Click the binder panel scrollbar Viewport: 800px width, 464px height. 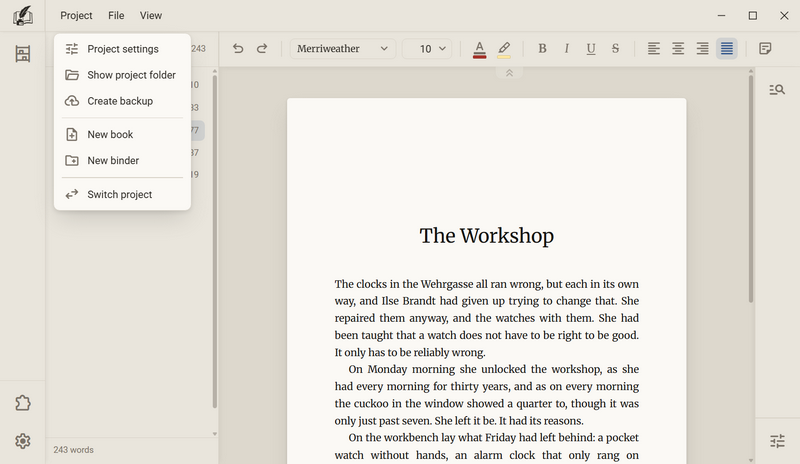[215, 242]
